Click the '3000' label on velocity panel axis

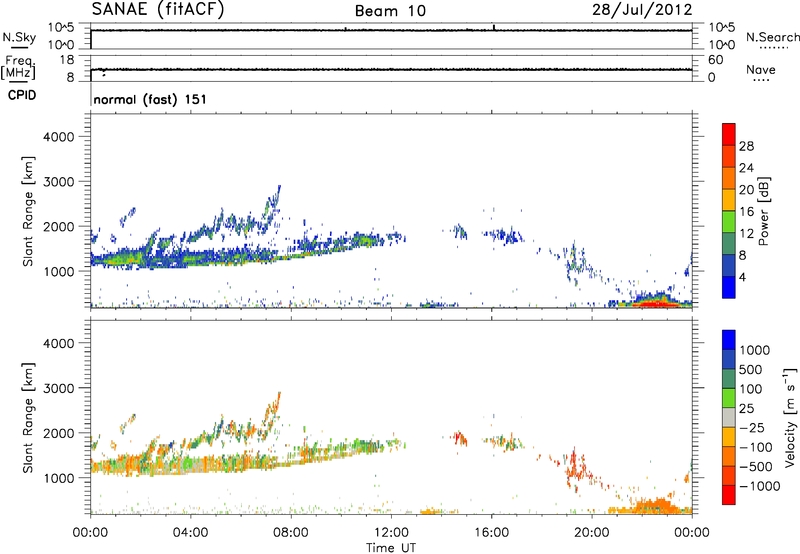58,388
